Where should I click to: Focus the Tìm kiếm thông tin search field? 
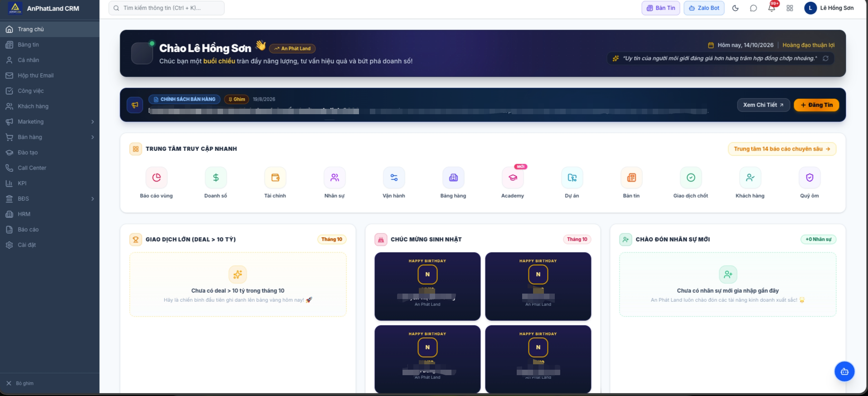(x=166, y=8)
